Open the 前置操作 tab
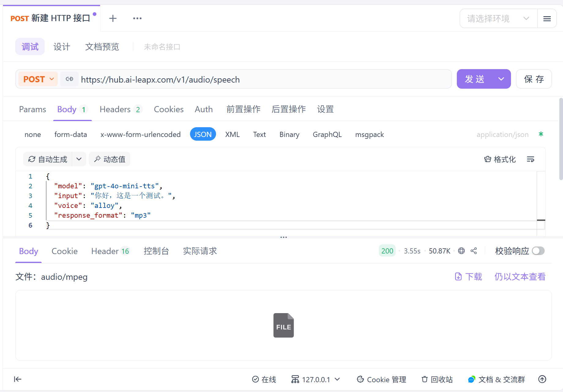The height and width of the screenshot is (392, 563). (243, 109)
